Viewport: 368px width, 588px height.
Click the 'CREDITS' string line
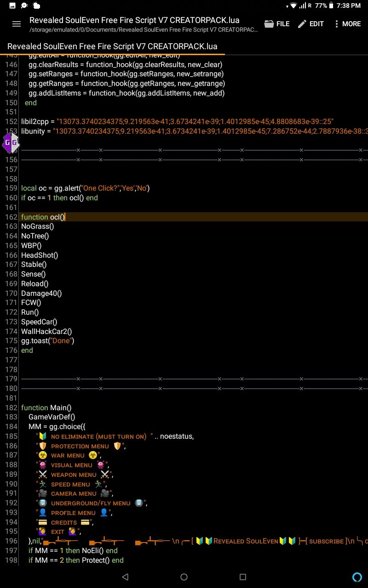pyautogui.click(x=65, y=523)
